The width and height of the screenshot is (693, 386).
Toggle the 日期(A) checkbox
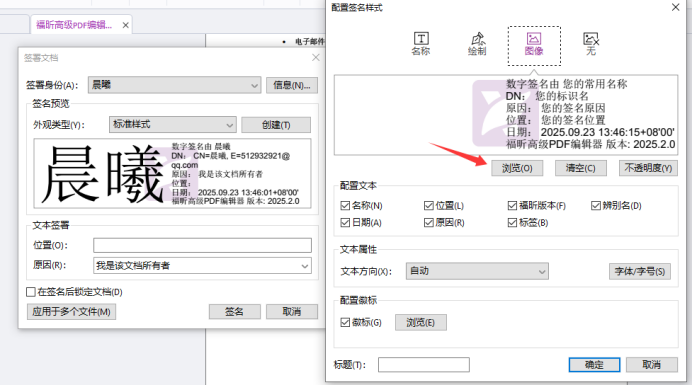[345, 222]
